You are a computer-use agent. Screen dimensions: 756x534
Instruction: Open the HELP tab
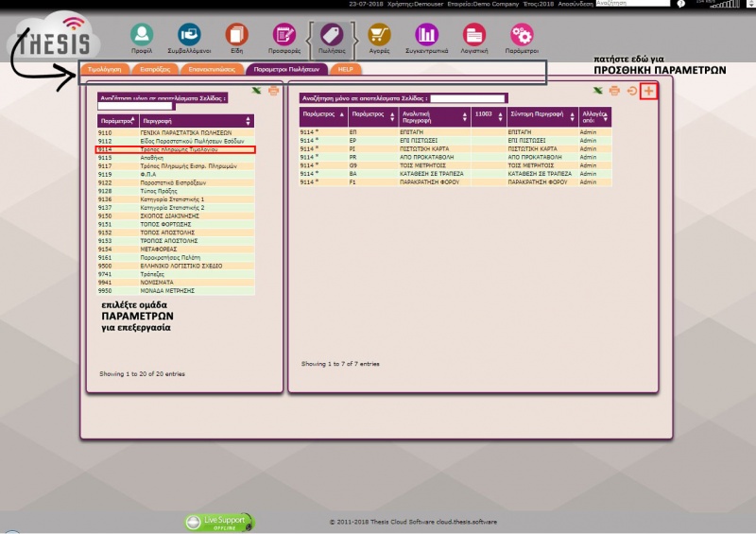344,70
